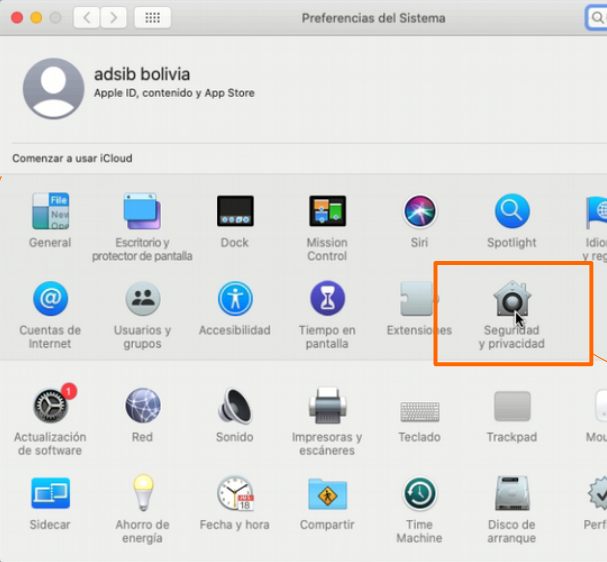This screenshot has height=562, width=607.
Task: Click the back navigation arrow
Action: (87, 18)
